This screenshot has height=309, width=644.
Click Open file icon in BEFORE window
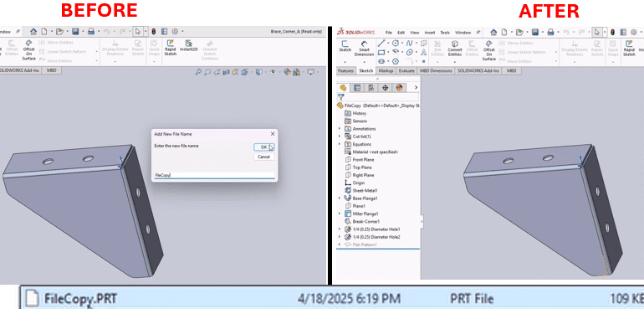59,32
